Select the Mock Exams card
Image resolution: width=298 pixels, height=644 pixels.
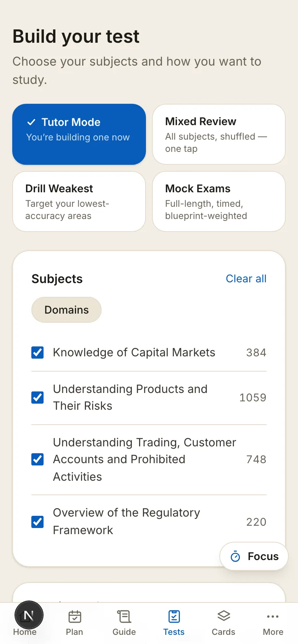[219, 201]
